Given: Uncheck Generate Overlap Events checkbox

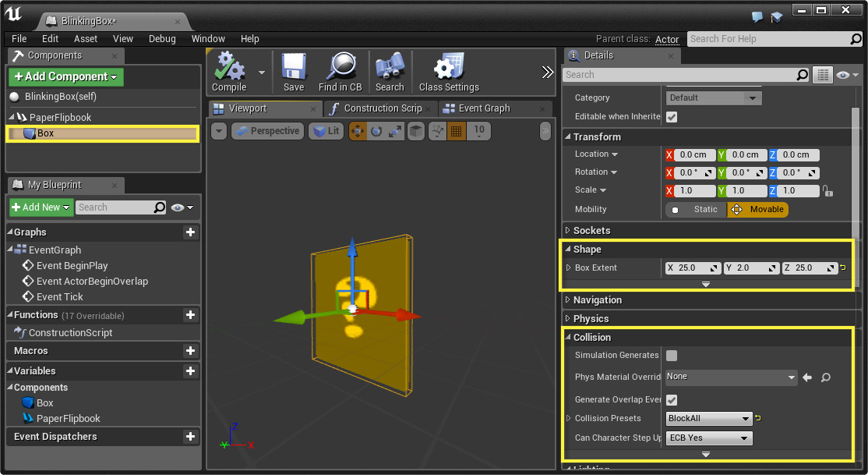Looking at the screenshot, I should (672, 399).
